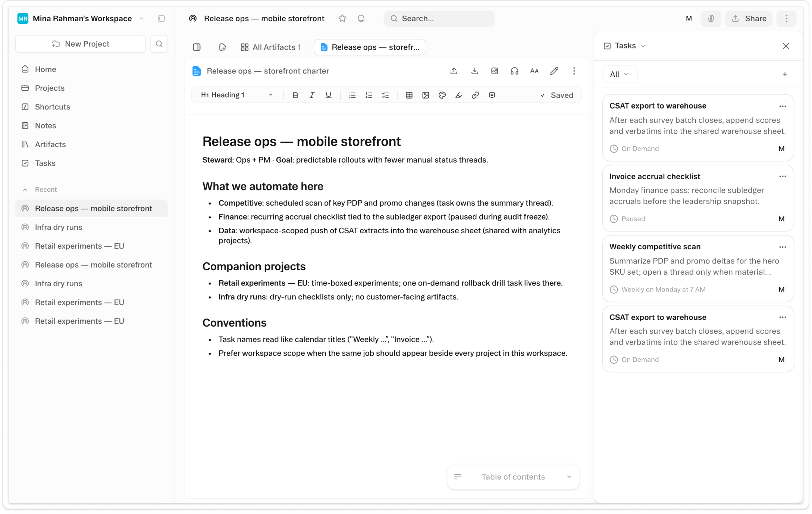812x514 pixels.
Task: Click the New Project button
Action: coord(80,44)
